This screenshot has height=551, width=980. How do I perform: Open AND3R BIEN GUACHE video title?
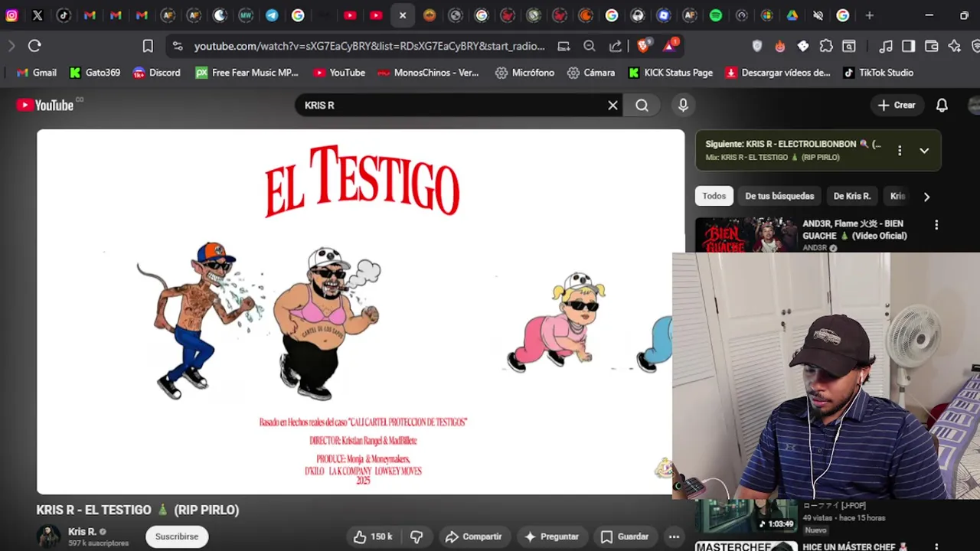pos(854,230)
